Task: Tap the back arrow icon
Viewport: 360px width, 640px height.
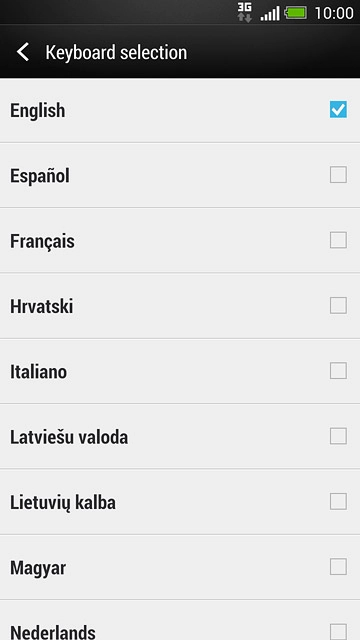Action: 23,53
